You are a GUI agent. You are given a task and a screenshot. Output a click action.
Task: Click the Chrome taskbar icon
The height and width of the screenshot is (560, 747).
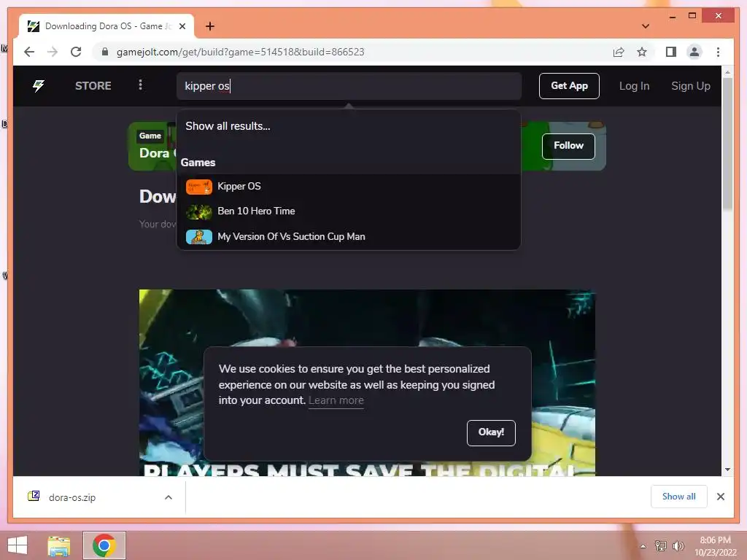pos(104,545)
